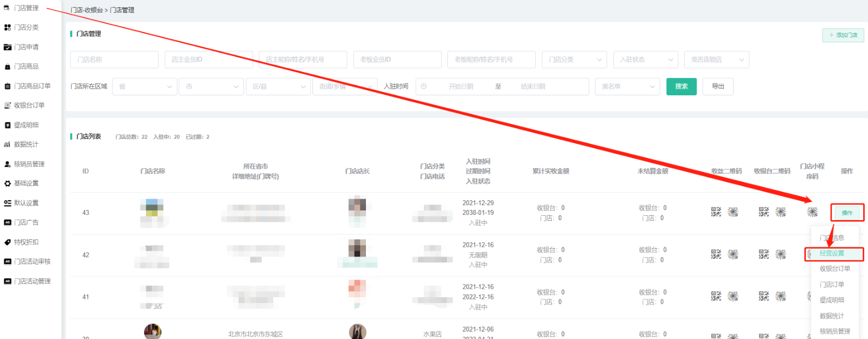Click the mini-program code icon under 收银台二维码 for store 42
The image size is (868, 339).
(x=781, y=254)
